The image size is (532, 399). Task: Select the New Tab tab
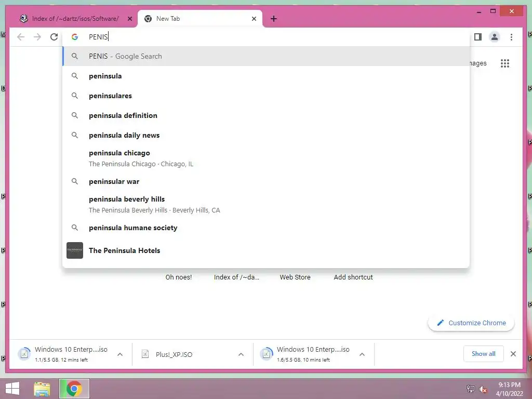(x=200, y=19)
